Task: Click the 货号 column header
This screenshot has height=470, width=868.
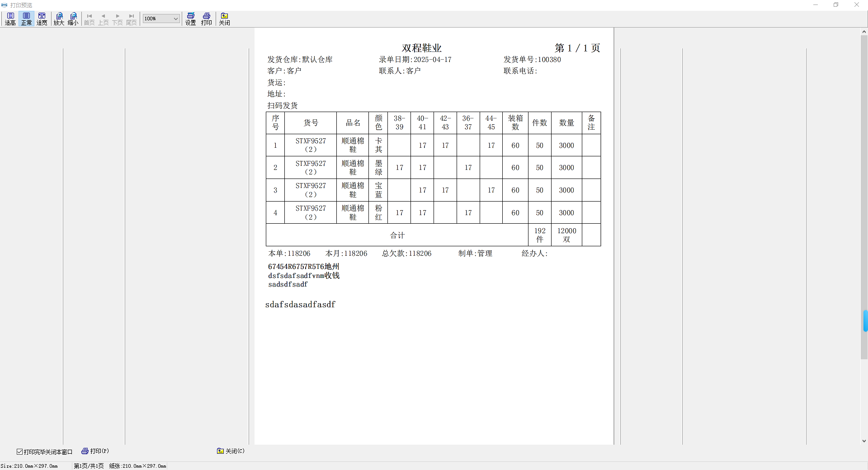Action: 311,123
